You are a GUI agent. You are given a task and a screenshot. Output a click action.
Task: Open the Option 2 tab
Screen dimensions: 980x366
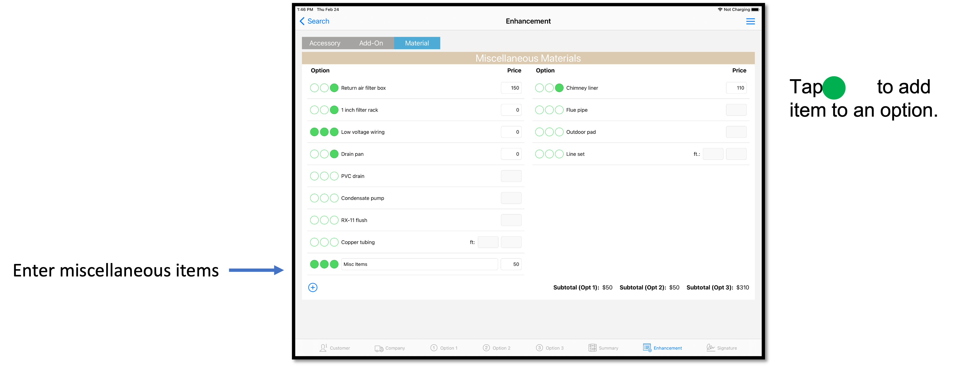pos(496,348)
